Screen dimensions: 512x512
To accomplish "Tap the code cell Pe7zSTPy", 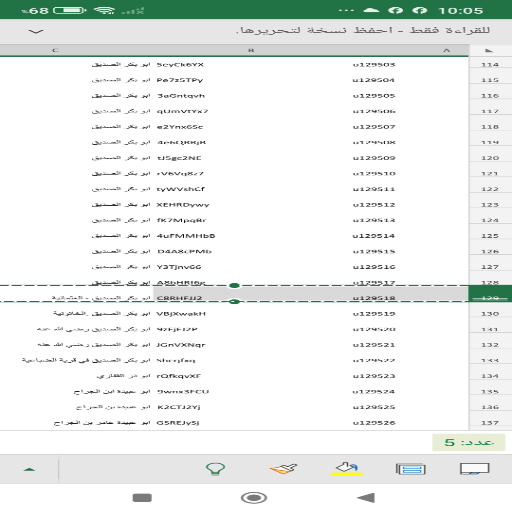I will [180, 80].
